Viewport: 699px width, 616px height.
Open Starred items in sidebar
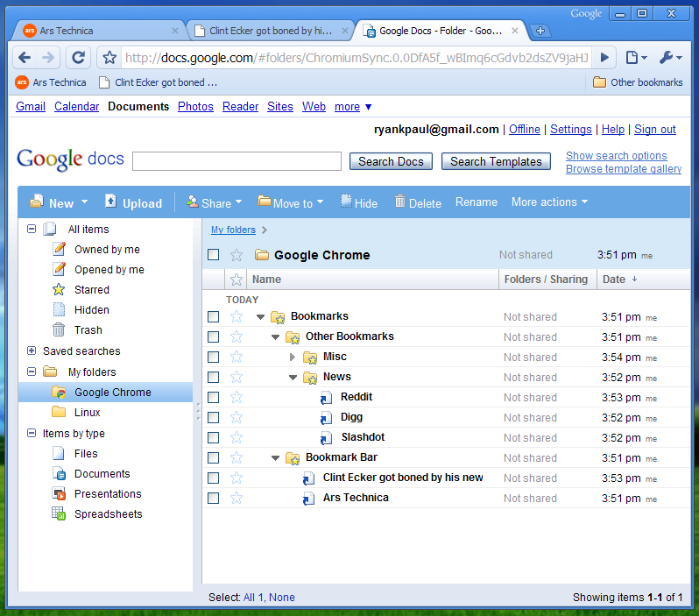tap(91, 290)
